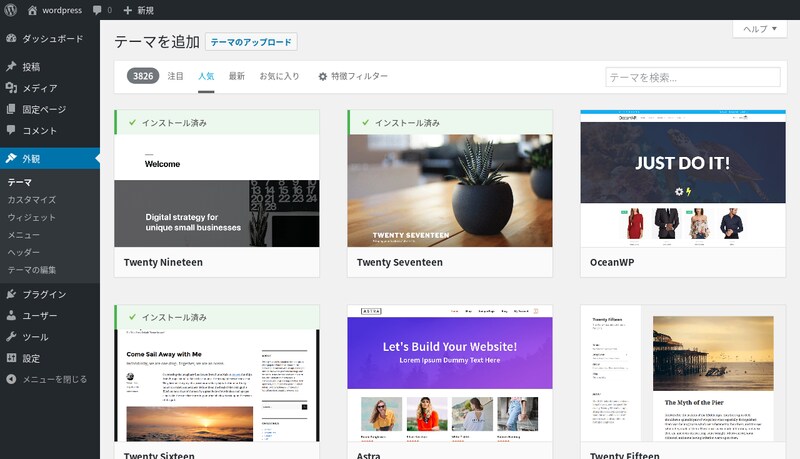Screen dimensions: 800x459
Task: Open the ヘッダー submenu item
Action: coord(23,252)
